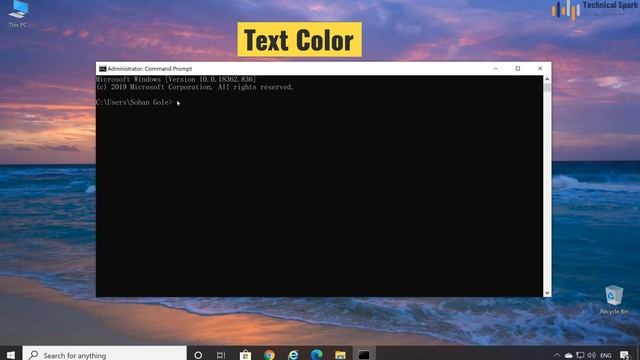Viewport: 640px width, 360px height.
Task: Open OneDrive cloud tray icon
Action: point(569,356)
